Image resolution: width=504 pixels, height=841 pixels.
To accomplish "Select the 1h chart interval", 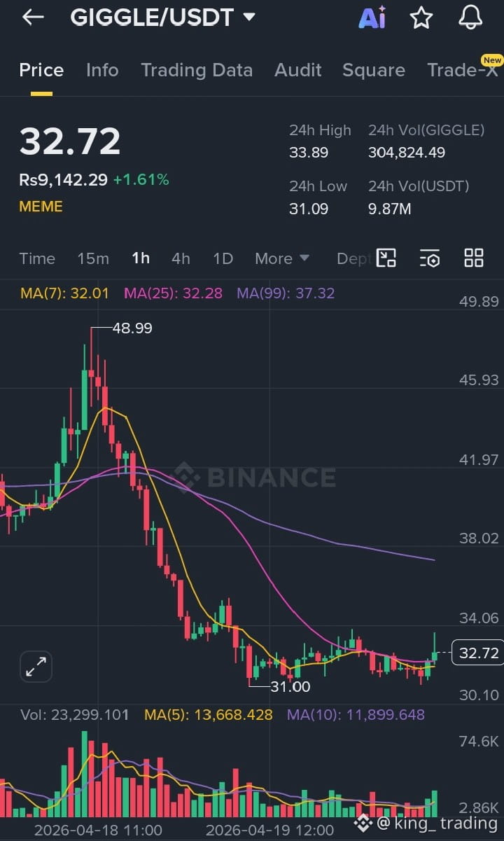I will point(141,258).
